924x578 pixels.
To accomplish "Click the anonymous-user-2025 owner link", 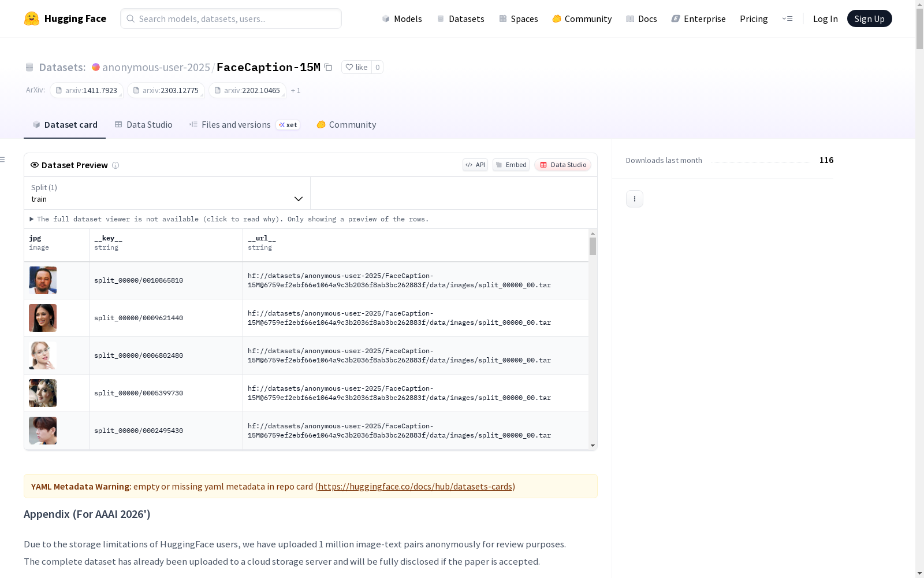I will 156,67.
